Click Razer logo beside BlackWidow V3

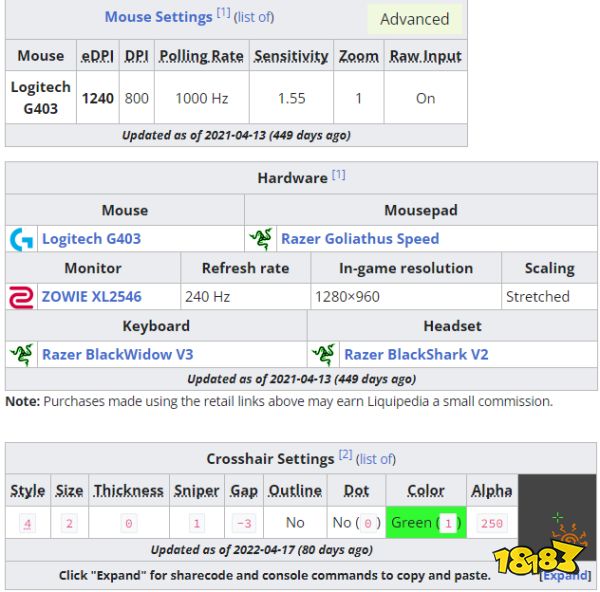[21, 355]
